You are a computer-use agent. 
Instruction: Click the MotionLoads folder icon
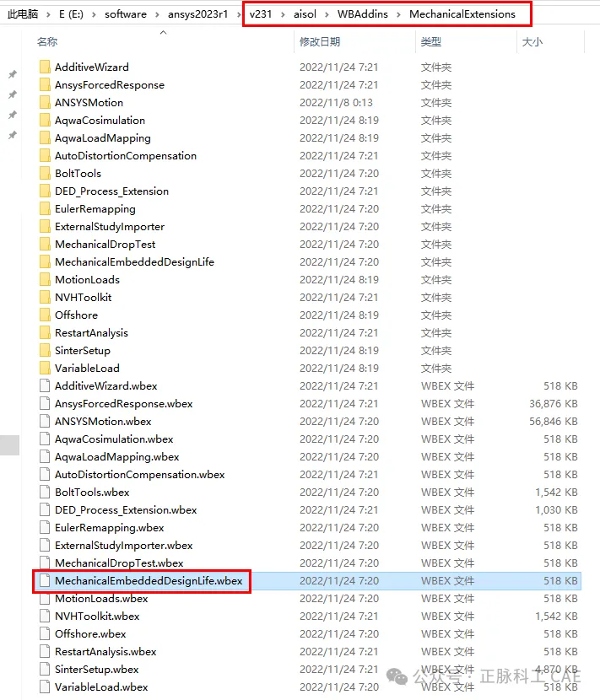[45, 279]
